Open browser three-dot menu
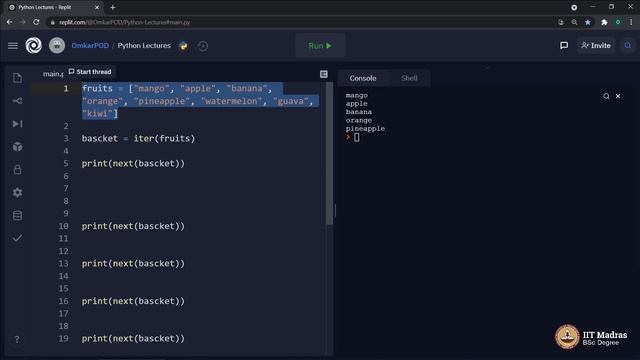Screen dimensions: 640x360 pos(631,22)
